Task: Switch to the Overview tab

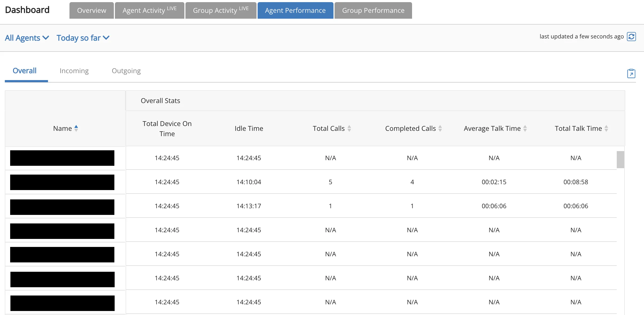Action: coord(92,10)
